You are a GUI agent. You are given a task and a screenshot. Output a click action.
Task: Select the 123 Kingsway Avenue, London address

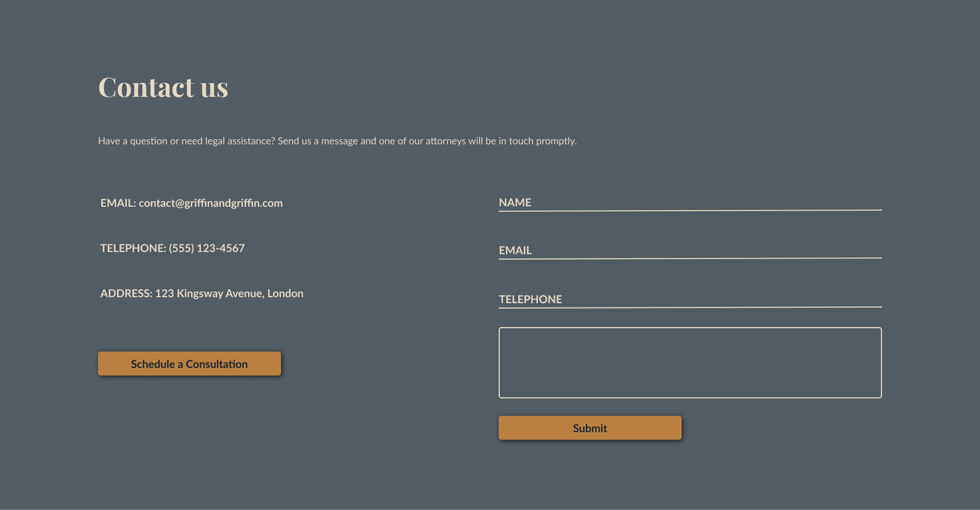click(x=229, y=293)
